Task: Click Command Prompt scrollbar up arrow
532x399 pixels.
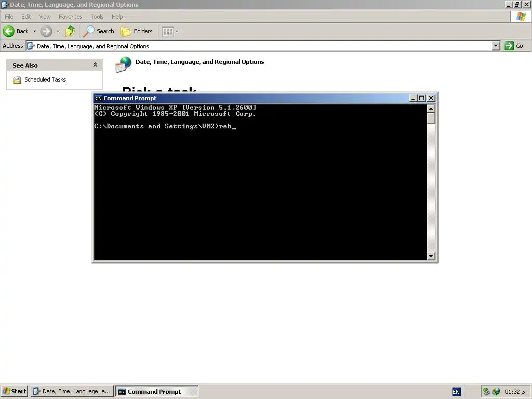Action: click(x=431, y=109)
